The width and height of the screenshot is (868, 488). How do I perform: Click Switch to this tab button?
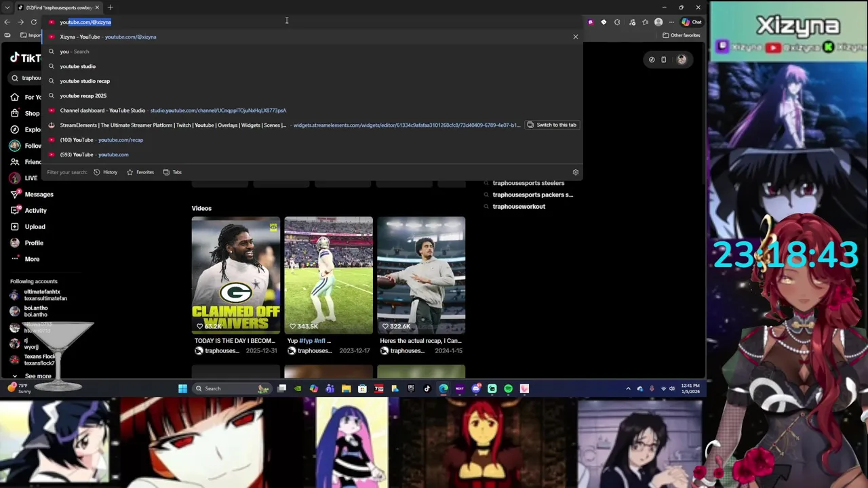pos(551,125)
